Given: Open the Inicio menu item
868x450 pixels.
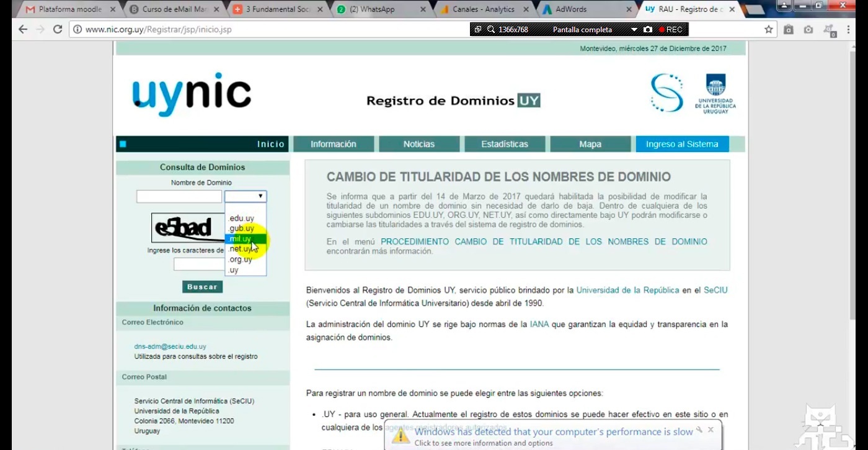Looking at the screenshot, I should point(271,144).
